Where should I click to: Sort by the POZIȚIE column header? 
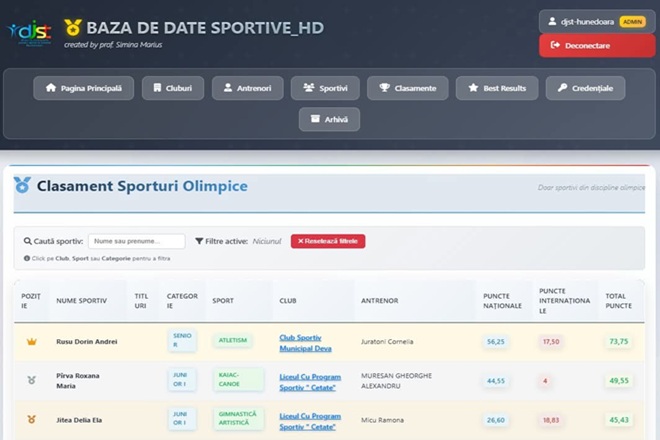pos(31,301)
